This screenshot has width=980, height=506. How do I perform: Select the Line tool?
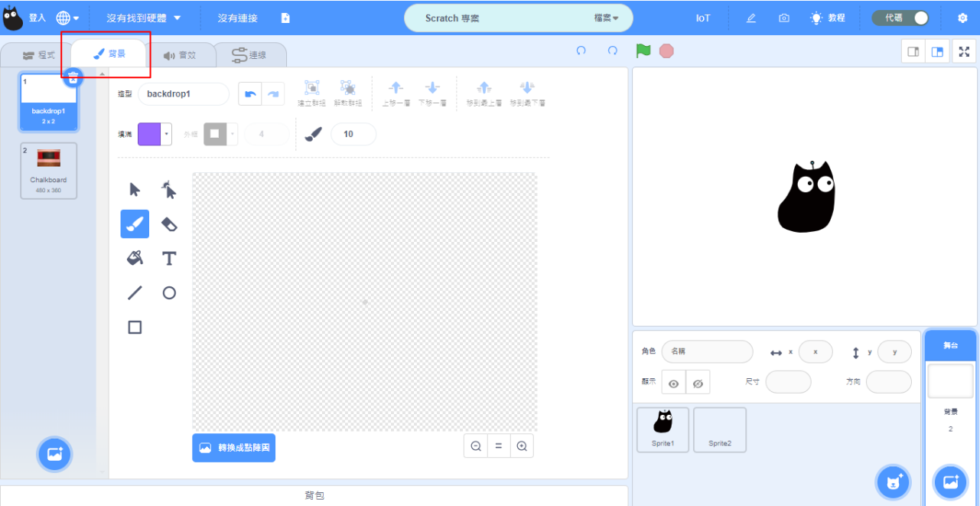[135, 292]
